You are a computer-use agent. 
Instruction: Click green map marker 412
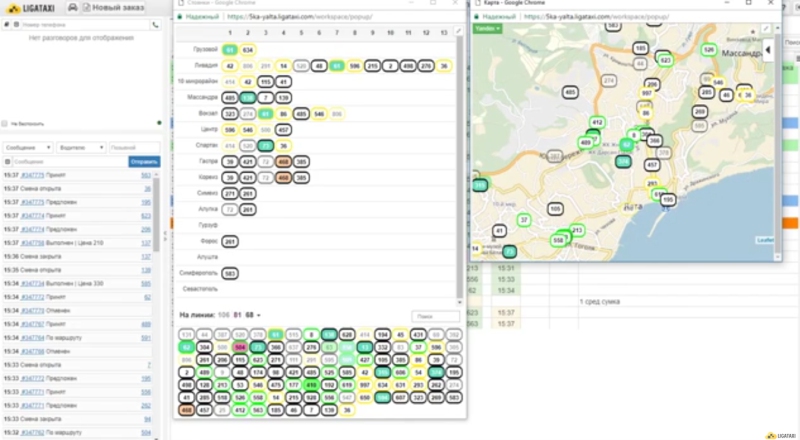pos(597,123)
